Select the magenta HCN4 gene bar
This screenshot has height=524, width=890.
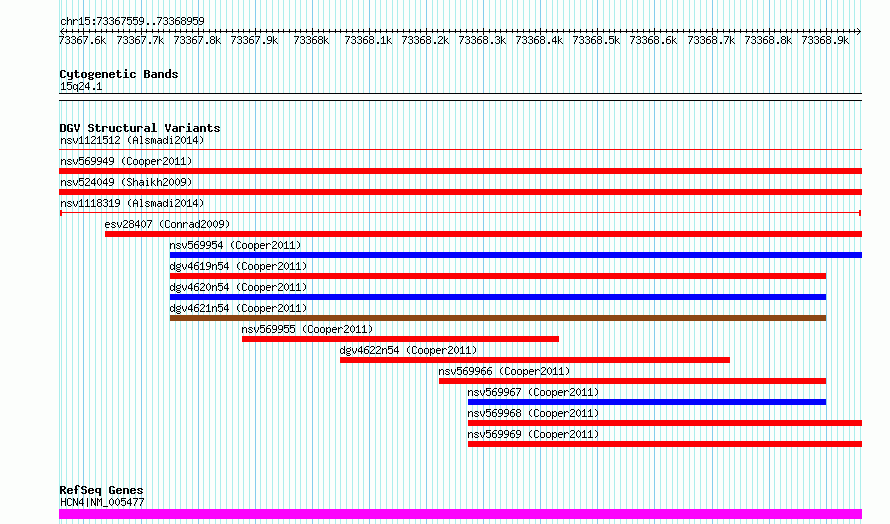(x=460, y=514)
